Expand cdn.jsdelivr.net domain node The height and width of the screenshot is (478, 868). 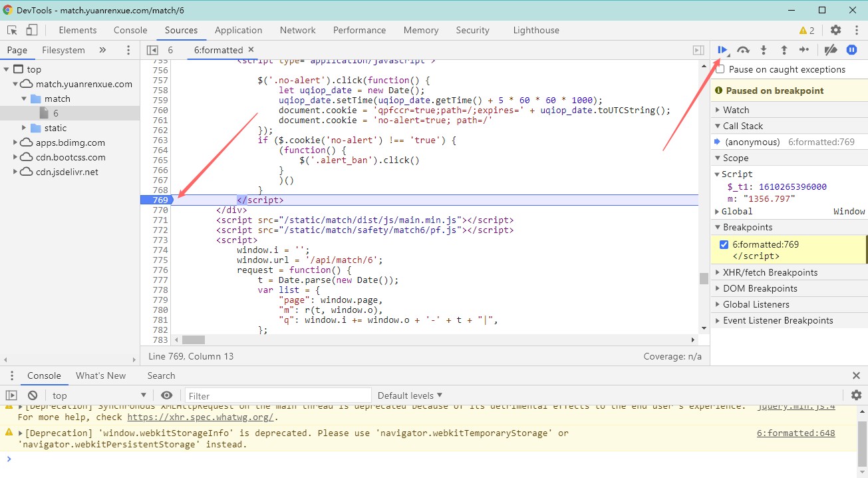(16, 172)
